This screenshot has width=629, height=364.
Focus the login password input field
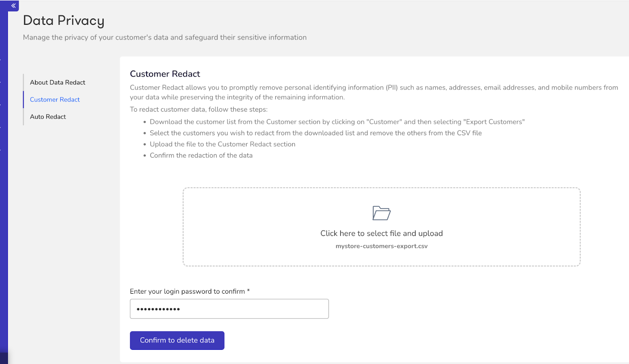point(229,309)
